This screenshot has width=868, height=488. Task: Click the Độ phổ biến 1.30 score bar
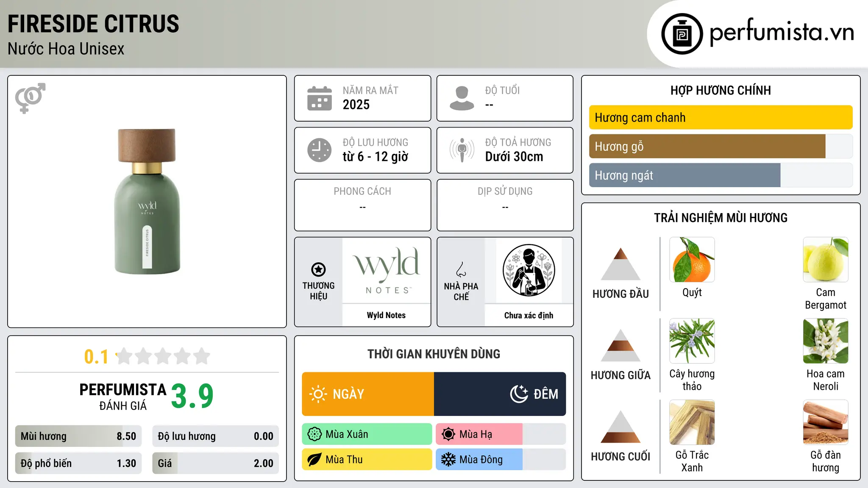pyautogui.click(x=78, y=463)
